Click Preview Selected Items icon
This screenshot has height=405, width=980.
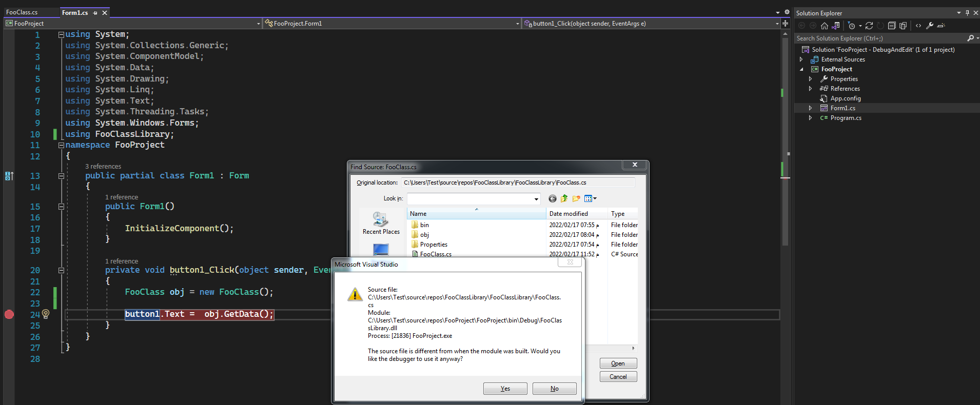941,26
